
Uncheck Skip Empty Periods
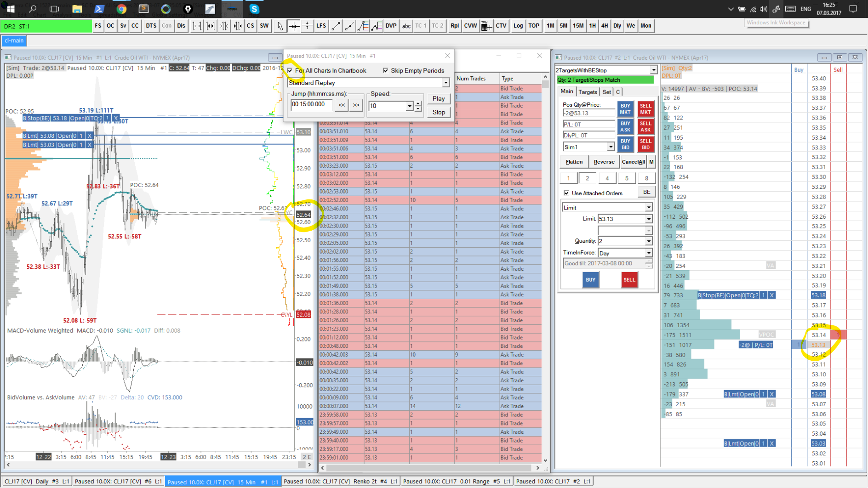[386, 71]
